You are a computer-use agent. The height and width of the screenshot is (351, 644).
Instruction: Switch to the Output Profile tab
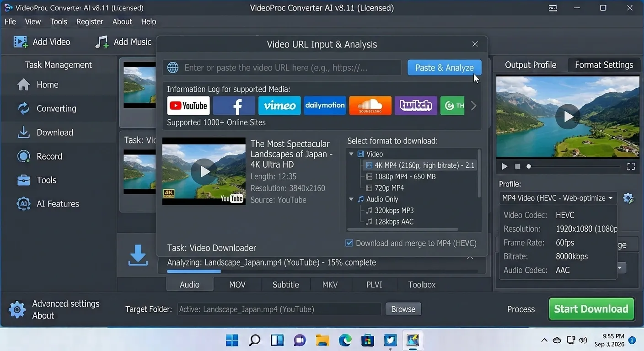tap(531, 65)
